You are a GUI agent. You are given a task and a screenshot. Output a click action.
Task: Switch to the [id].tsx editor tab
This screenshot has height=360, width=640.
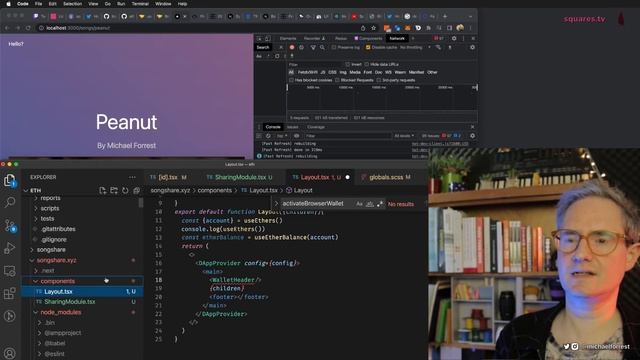tap(168, 177)
